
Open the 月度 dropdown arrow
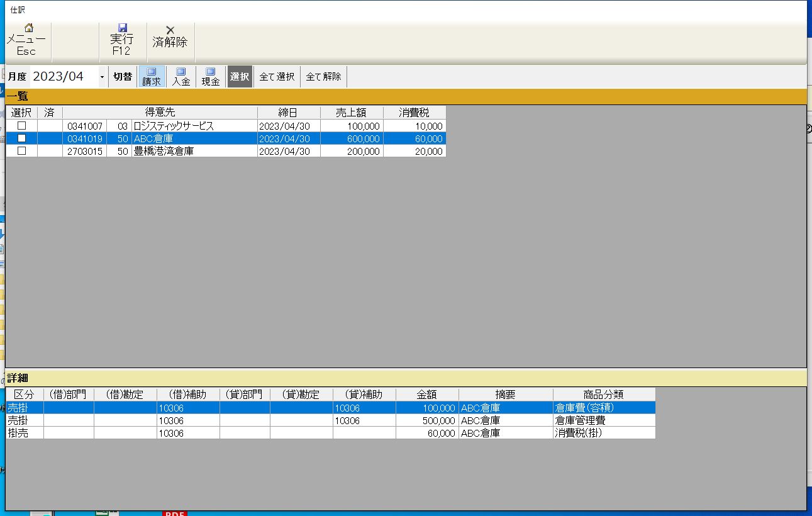pos(102,77)
